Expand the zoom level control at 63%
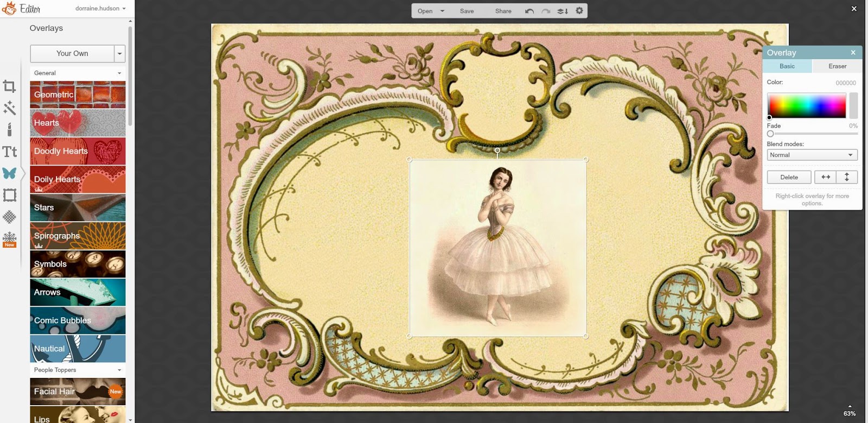 click(850, 411)
